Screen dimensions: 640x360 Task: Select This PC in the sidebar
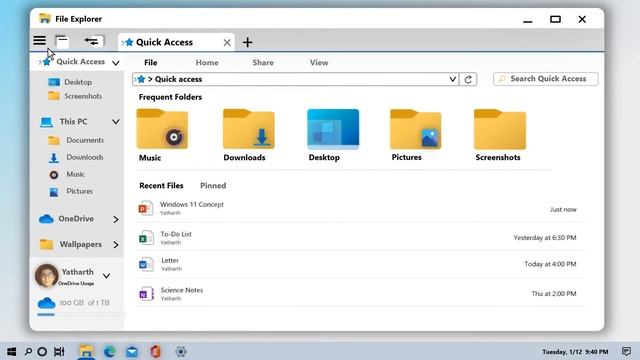pos(64,122)
